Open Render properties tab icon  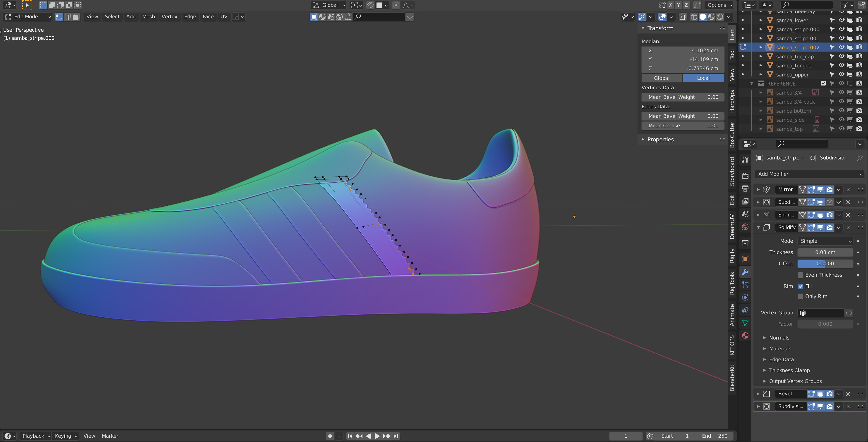745,175
